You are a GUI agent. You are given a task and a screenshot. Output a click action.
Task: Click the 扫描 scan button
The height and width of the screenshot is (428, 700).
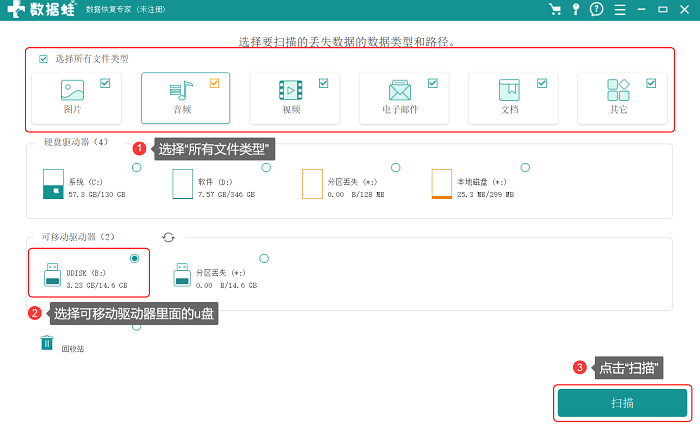[622, 403]
